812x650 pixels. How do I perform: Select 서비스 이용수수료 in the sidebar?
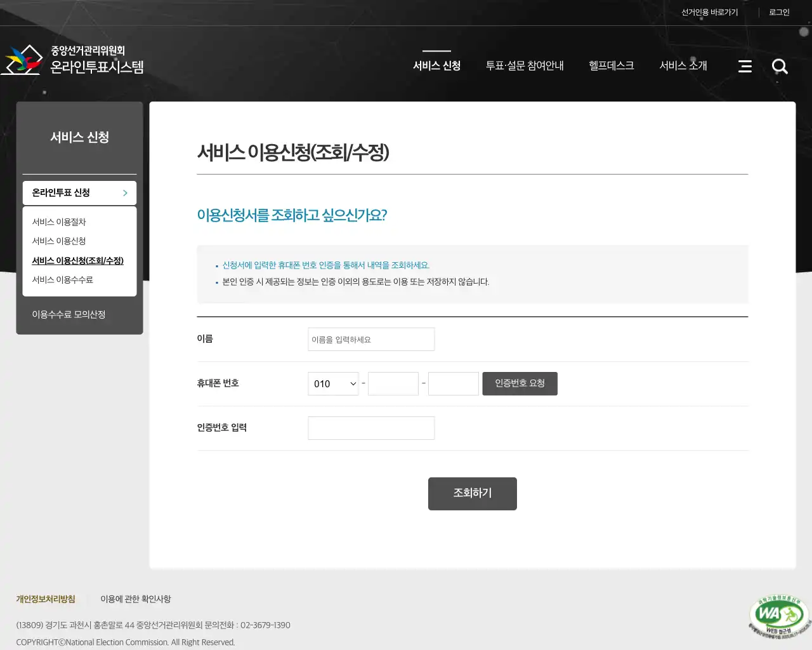62,279
